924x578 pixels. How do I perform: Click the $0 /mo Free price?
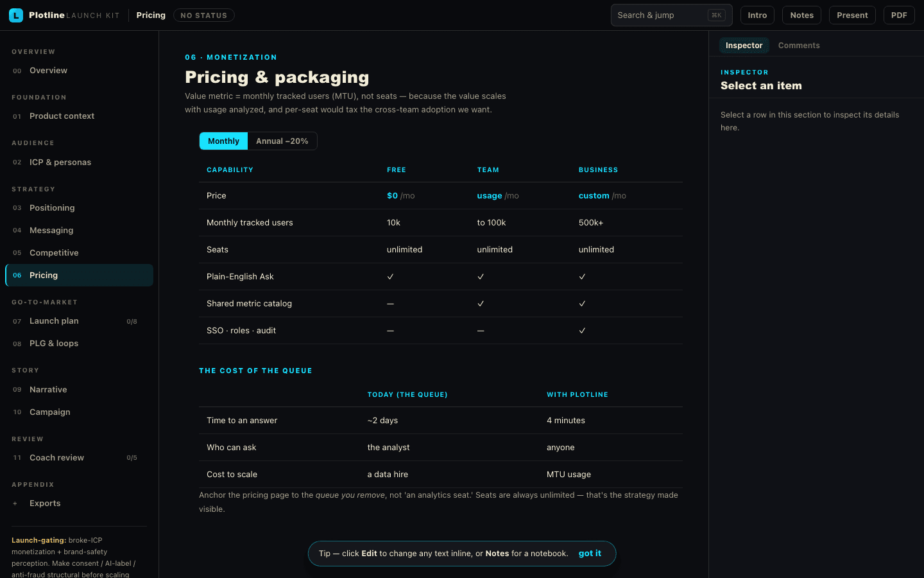(x=401, y=196)
